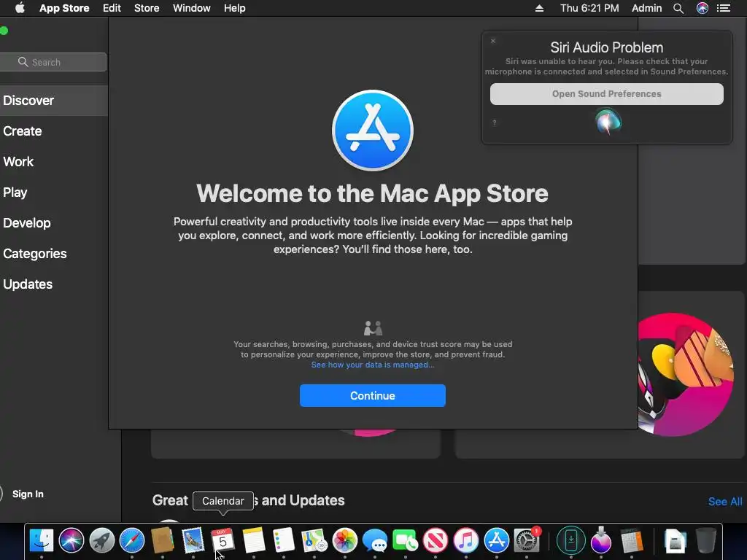This screenshot has height=560, width=747.
Task: Click the eject icon in menu bar
Action: coord(539,8)
